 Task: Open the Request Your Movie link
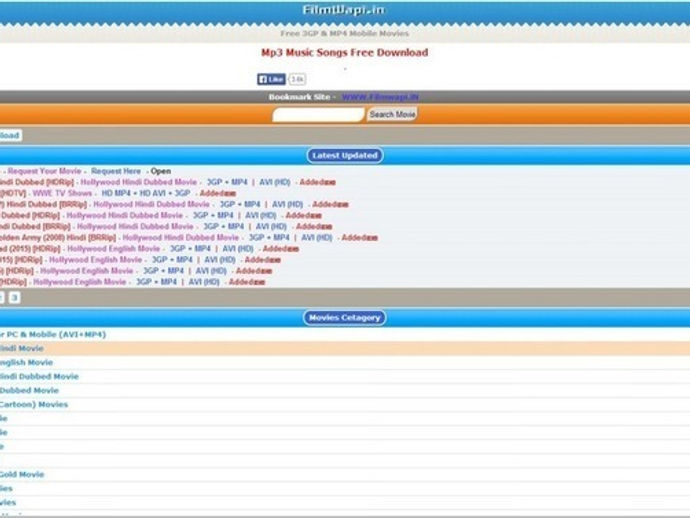point(44,171)
